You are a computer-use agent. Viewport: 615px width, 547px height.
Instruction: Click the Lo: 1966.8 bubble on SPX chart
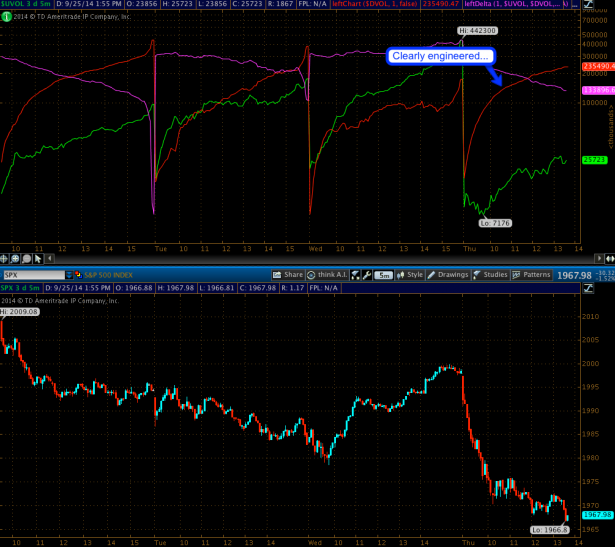[549, 529]
